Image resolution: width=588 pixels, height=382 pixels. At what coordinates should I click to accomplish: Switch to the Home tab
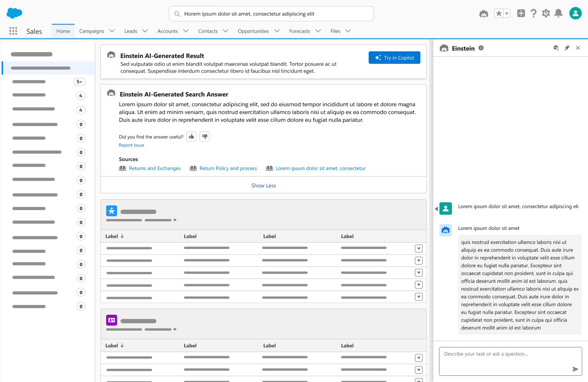click(x=63, y=31)
